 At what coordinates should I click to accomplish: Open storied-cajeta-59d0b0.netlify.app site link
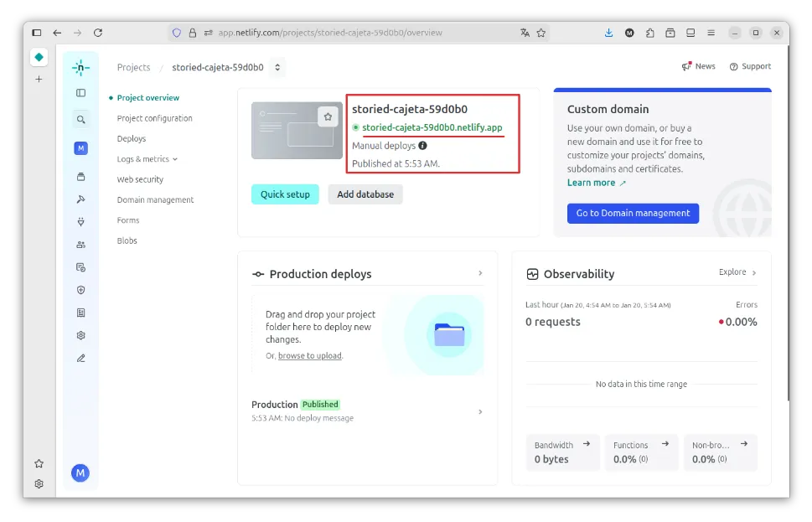[x=432, y=127]
